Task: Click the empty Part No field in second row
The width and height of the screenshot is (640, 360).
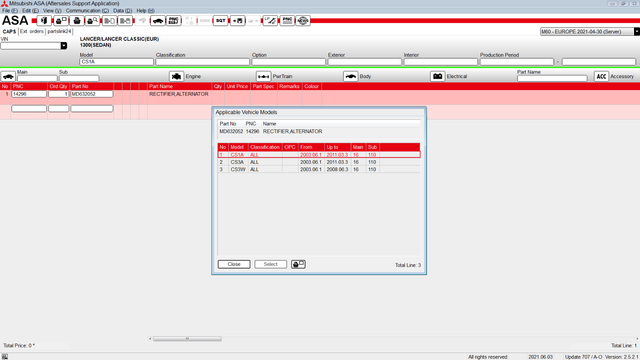Action: (x=92, y=109)
